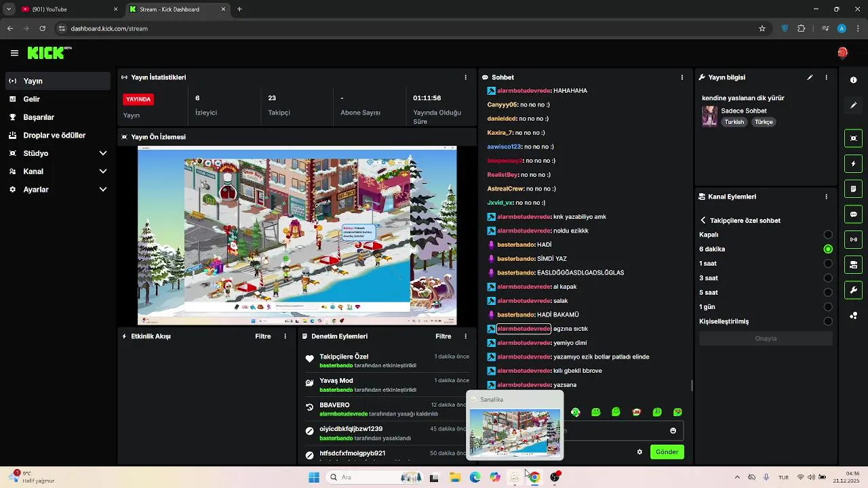Select the 3 saat option

click(766, 278)
